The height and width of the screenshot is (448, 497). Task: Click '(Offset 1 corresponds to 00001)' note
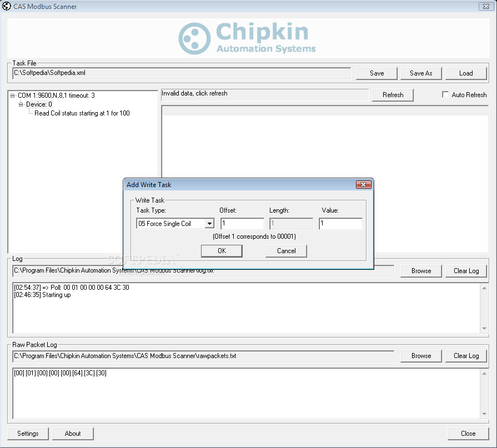click(254, 236)
